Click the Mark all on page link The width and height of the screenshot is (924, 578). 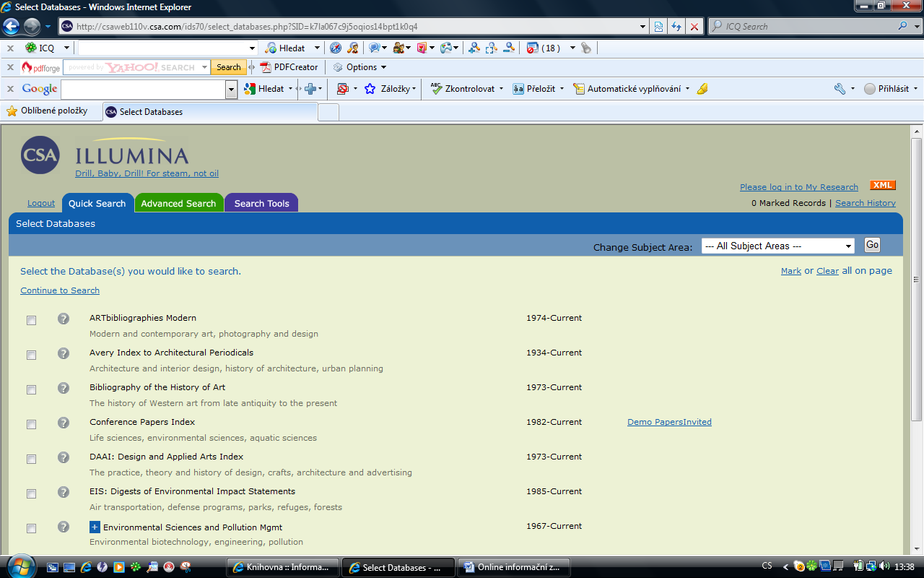coord(791,271)
